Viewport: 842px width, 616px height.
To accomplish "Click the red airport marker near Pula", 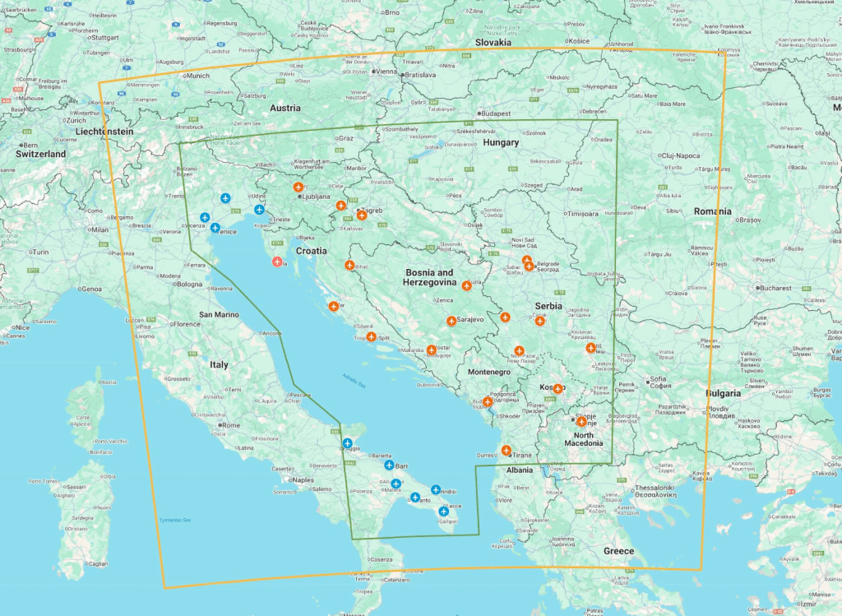I will tap(278, 262).
